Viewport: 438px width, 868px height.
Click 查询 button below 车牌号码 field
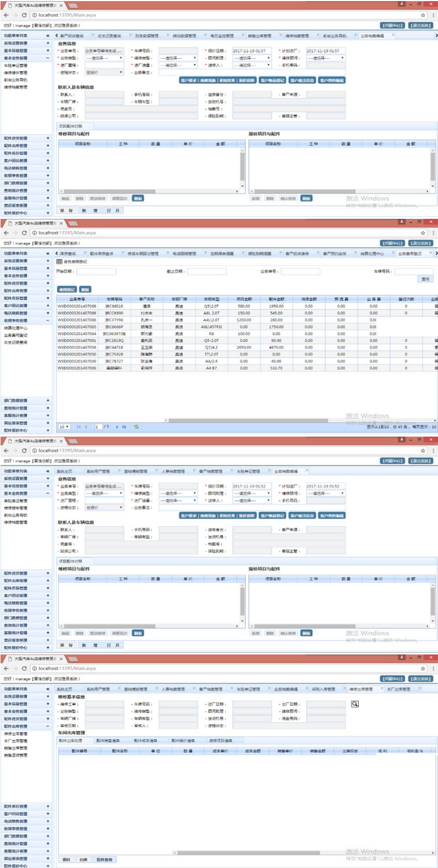425,279
